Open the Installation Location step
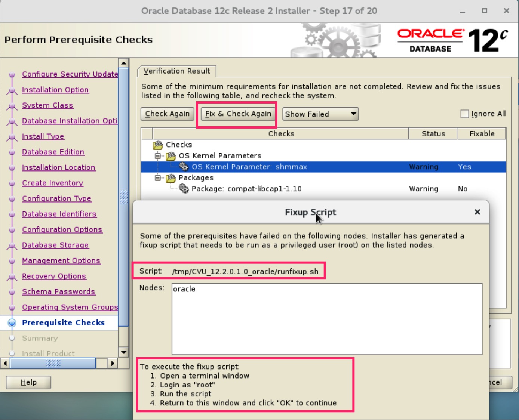Screen dimensions: 519x420 (59, 167)
